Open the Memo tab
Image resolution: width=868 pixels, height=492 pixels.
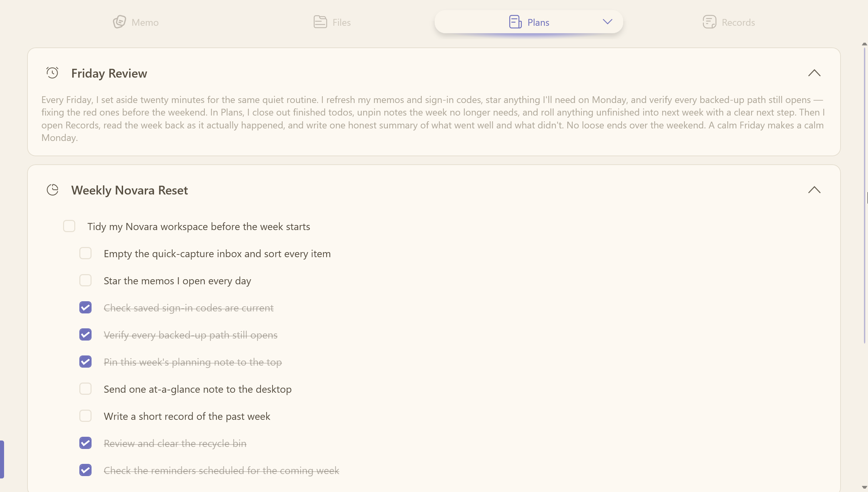[136, 22]
